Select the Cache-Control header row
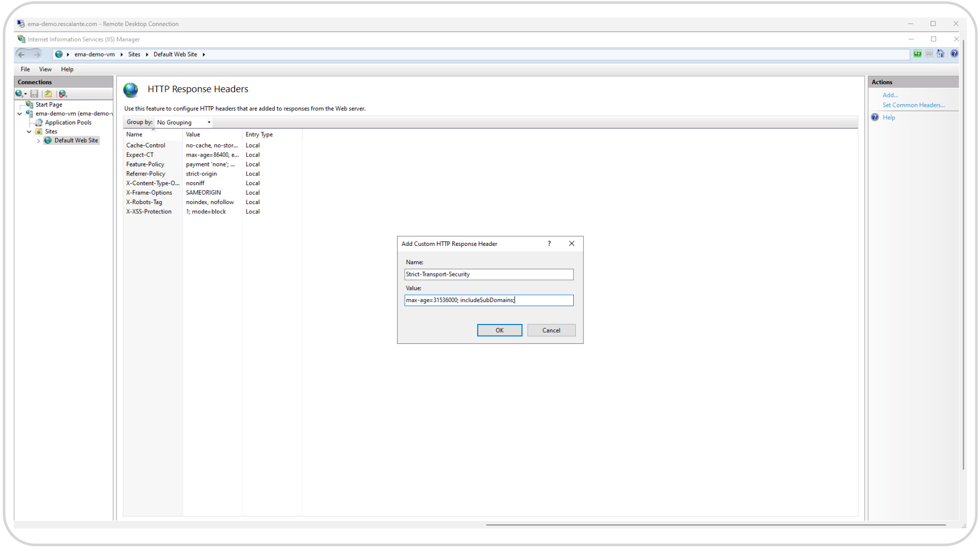This screenshot has width=980, height=551. 212,145
